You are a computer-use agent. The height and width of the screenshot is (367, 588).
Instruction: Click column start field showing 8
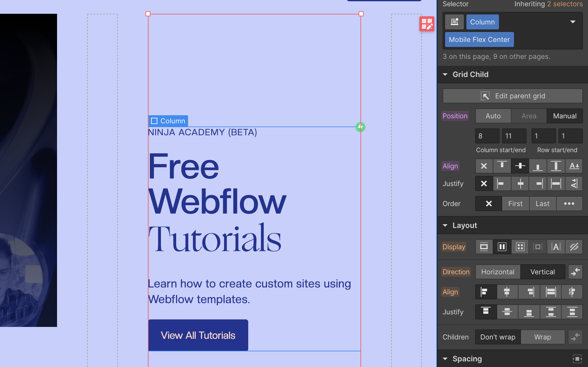pos(487,136)
